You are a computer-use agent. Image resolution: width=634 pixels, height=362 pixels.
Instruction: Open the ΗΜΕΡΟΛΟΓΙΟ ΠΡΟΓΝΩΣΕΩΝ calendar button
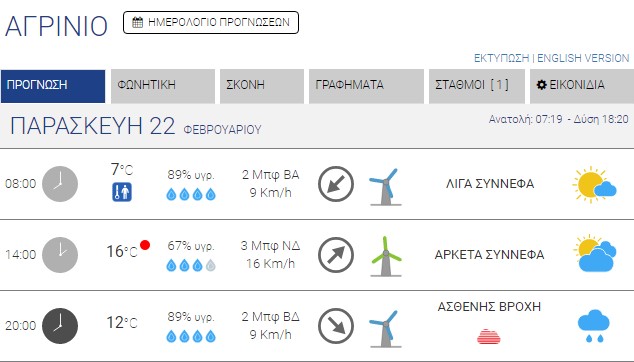pos(211,22)
